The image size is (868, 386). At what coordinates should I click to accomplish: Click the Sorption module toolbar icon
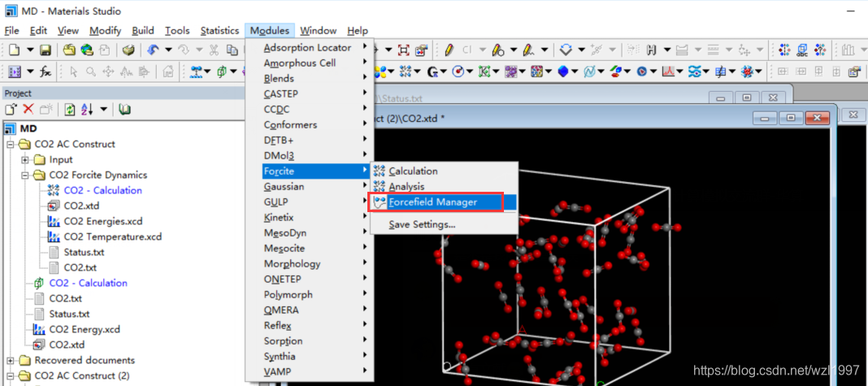(x=694, y=71)
